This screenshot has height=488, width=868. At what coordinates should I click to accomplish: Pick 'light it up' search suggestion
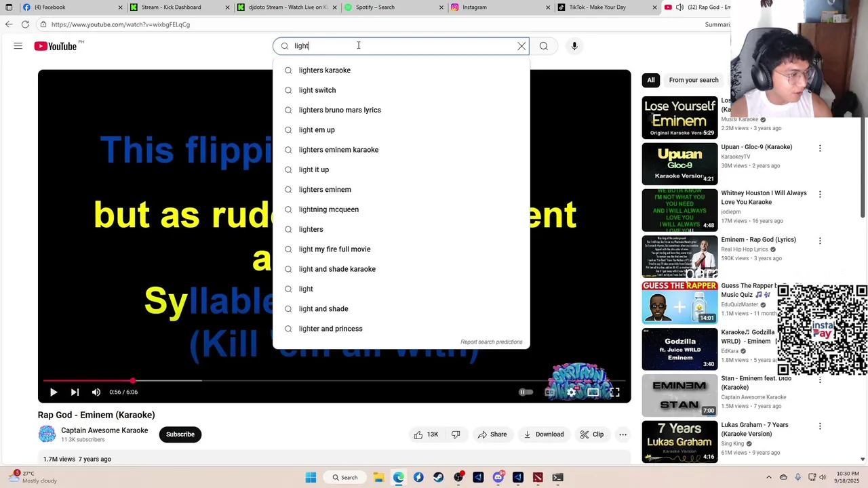[401, 169]
